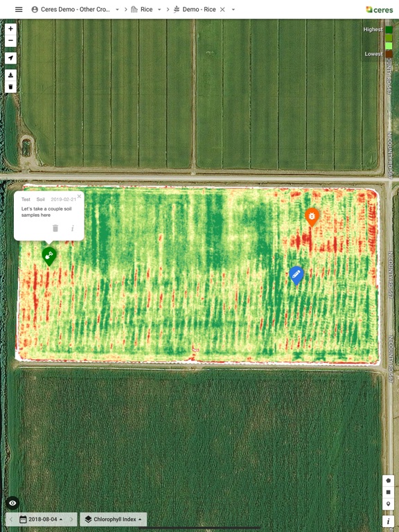Click the blue pencil note map pin
The width and height of the screenshot is (399, 532).
pos(296,275)
